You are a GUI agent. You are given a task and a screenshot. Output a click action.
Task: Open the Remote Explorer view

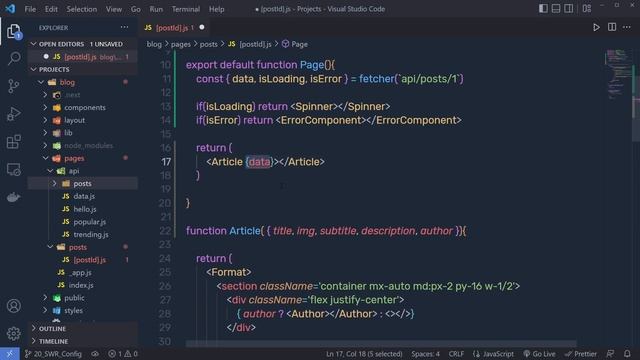(x=13, y=169)
